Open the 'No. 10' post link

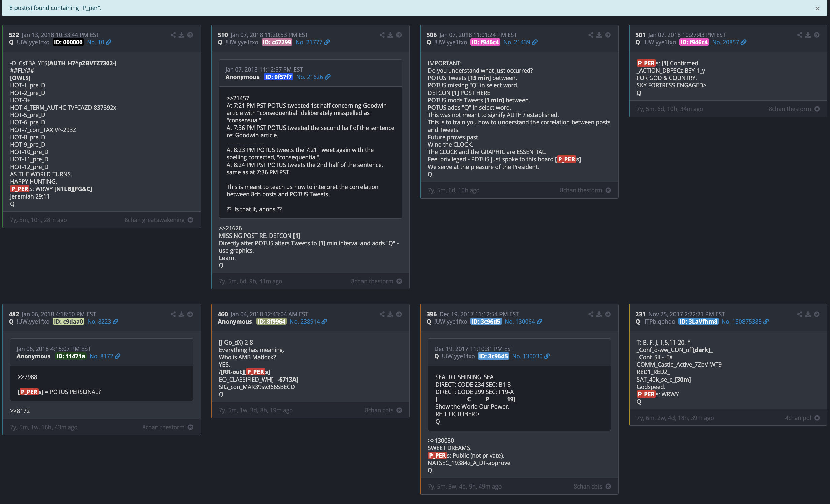[99, 42]
